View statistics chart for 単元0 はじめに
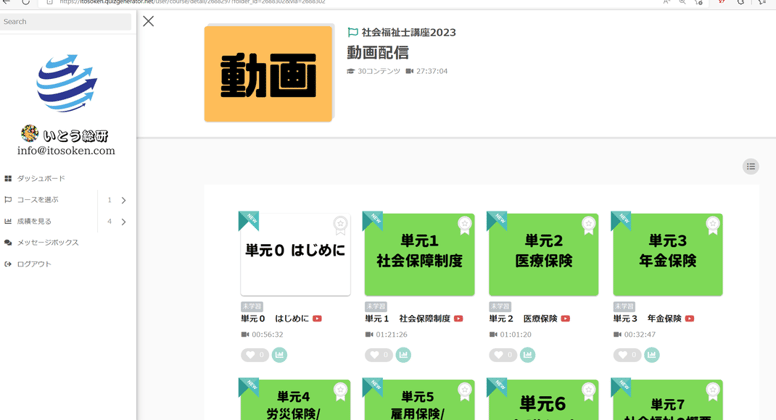This screenshot has height=420, width=776. pyautogui.click(x=280, y=355)
